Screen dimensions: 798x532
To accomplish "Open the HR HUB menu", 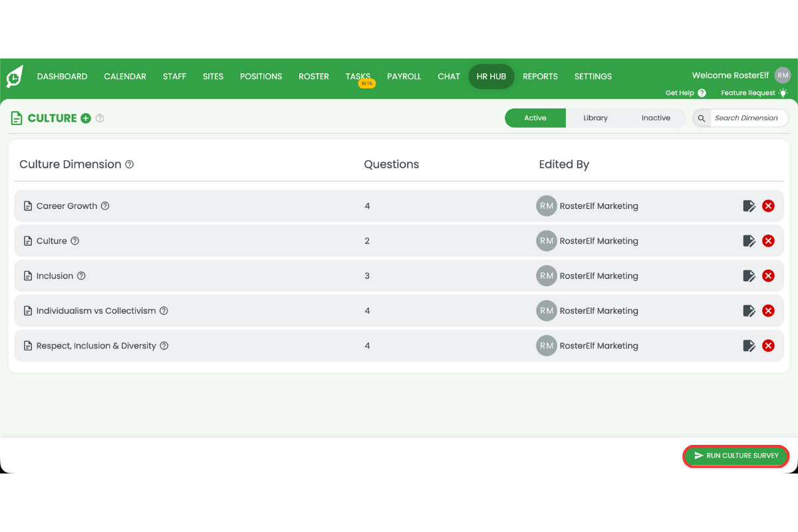I will pos(491,76).
